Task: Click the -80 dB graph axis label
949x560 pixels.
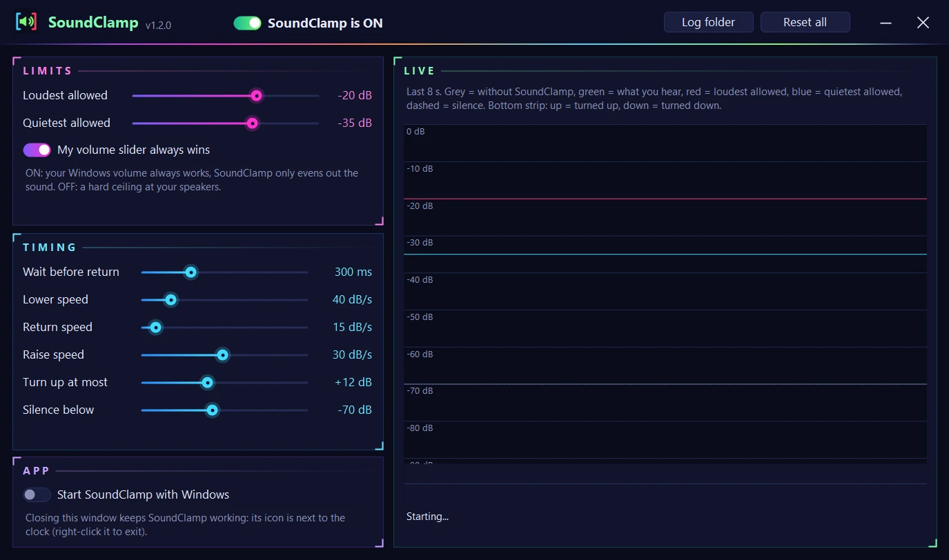Action: [x=420, y=428]
